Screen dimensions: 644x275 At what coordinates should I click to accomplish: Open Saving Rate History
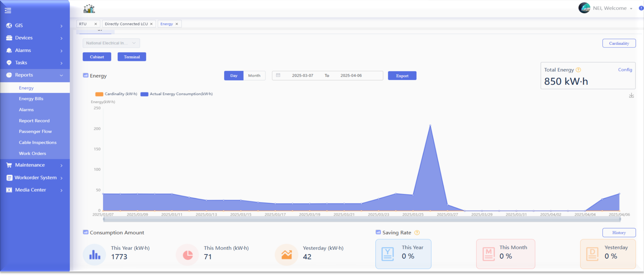click(619, 232)
